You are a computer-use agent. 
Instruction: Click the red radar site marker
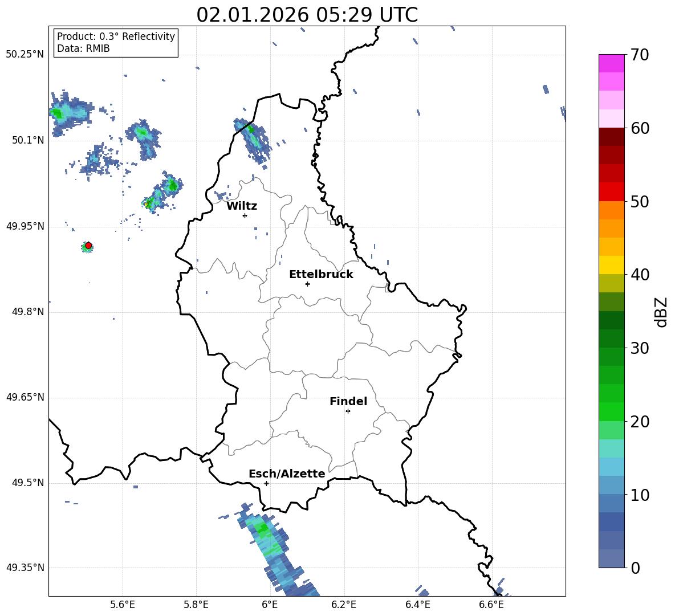pyautogui.click(x=88, y=246)
